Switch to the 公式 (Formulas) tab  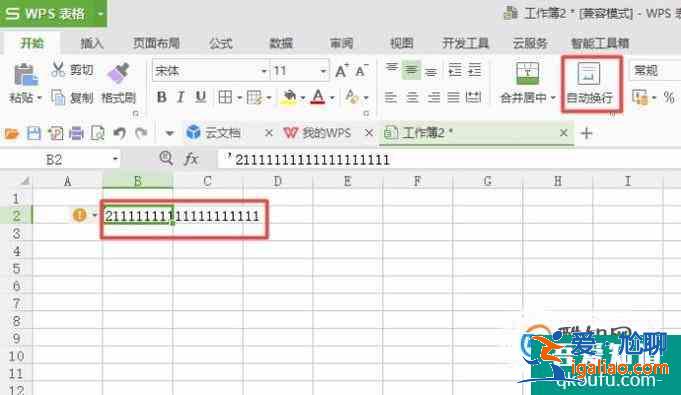pyautogui.click(x=221, y=43)
